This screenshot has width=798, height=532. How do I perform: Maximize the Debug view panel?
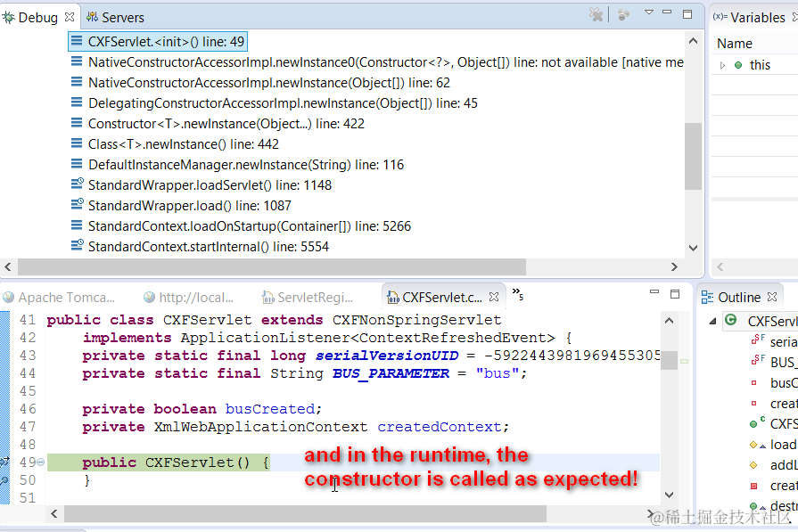[x=687, y=14]
